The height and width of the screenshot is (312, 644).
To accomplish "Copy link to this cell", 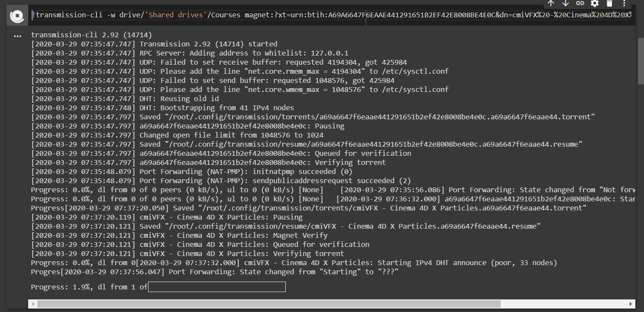I will pos(580,3).
